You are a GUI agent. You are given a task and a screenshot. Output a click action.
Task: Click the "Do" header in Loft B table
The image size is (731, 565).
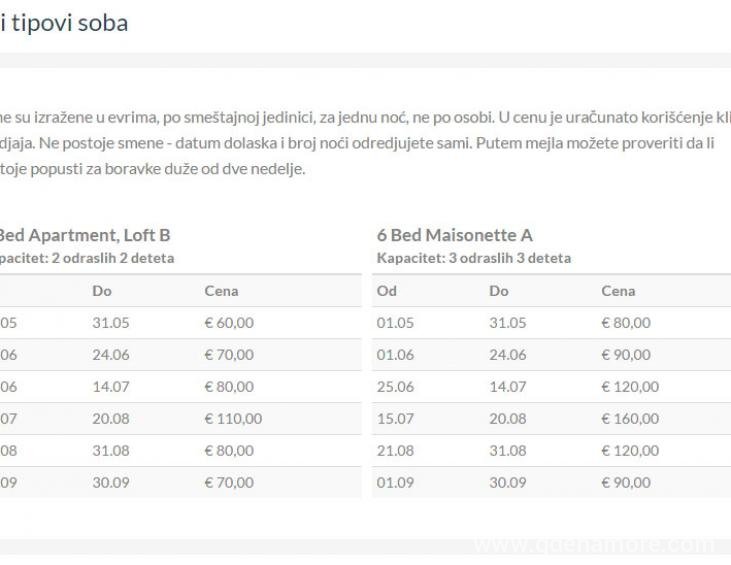[x=101, y=291]
